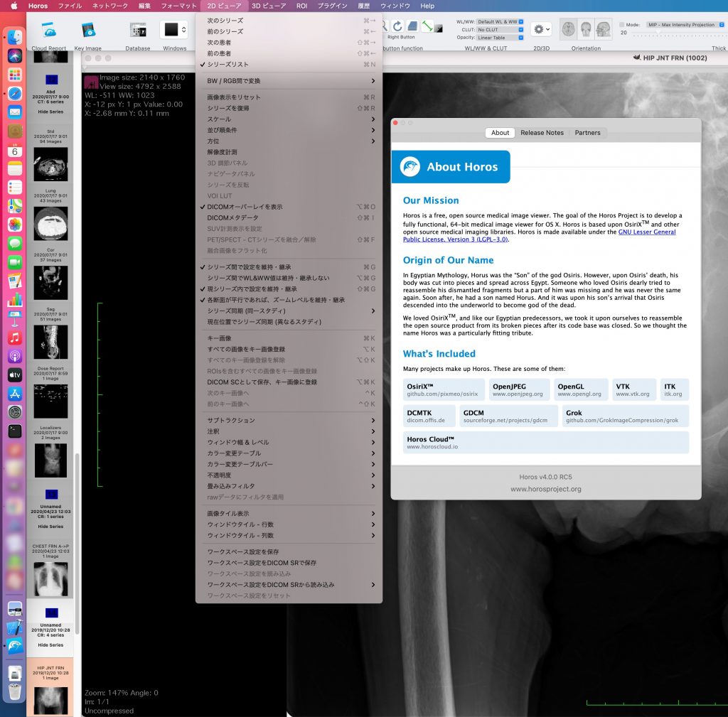
Task: Open Messages from the Dock
Action: point(15,244)
